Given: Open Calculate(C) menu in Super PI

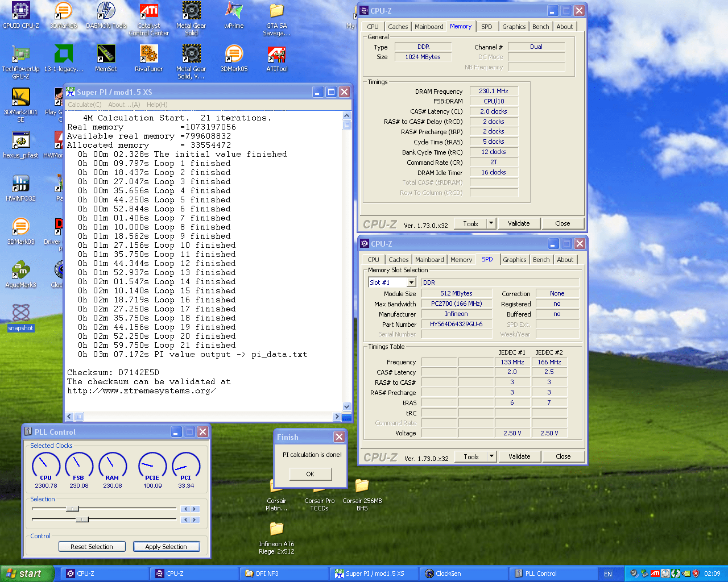Looking at the screenshot, I should (x=85, y=105).
